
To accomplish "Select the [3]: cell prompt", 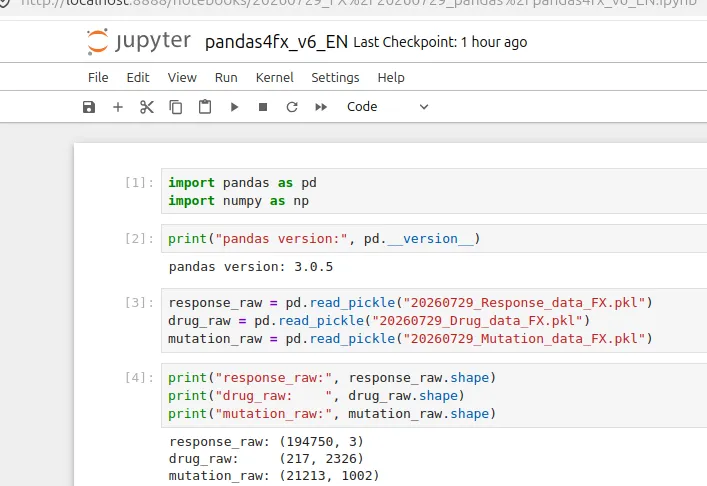I will 139,303.
